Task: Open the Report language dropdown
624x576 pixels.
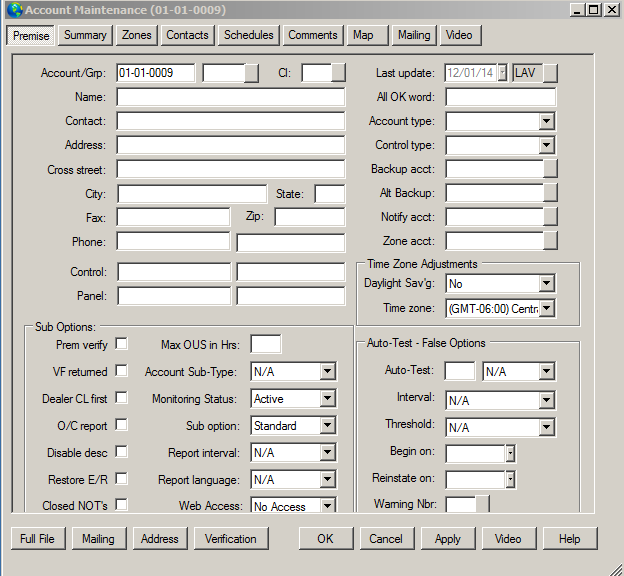Action: (327, 480)
